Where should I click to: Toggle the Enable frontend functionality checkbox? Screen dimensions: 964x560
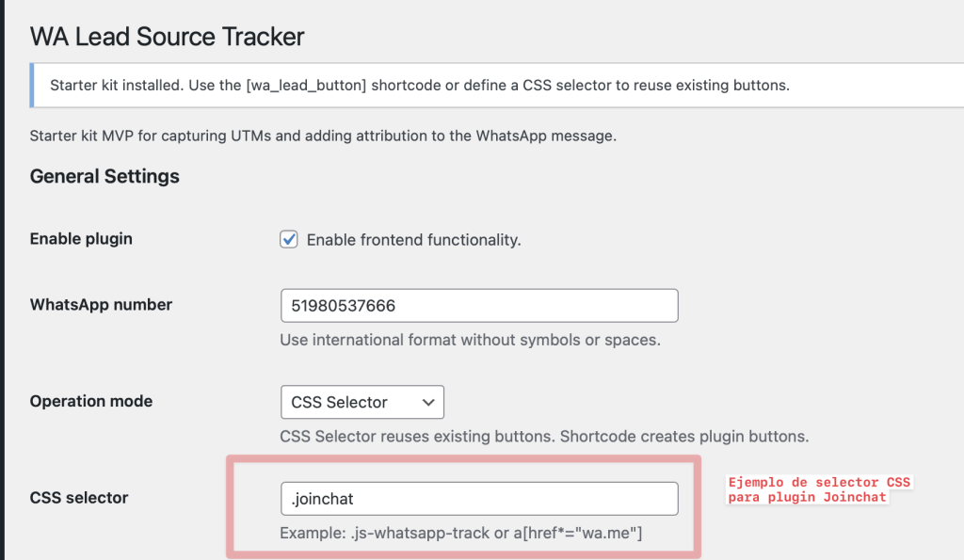[289, 239]
